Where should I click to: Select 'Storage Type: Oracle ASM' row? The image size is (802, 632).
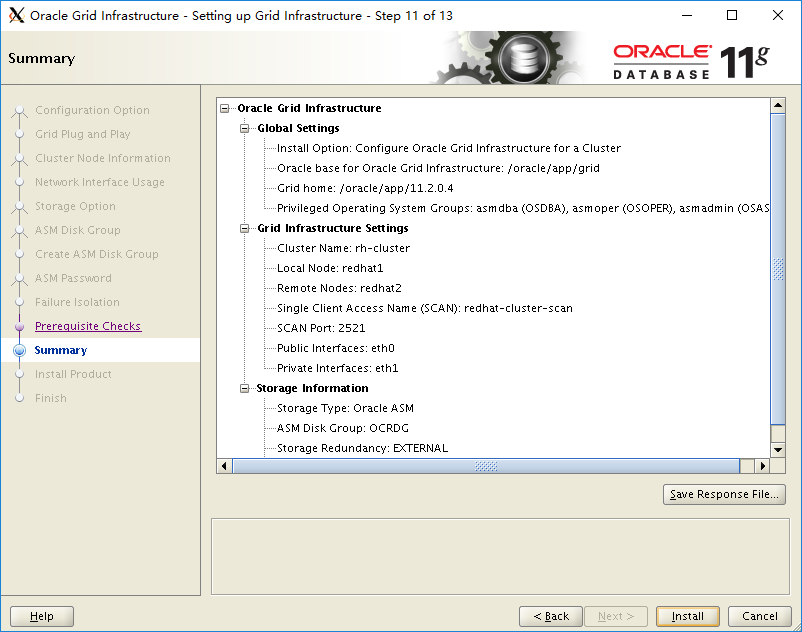point(345,408)
